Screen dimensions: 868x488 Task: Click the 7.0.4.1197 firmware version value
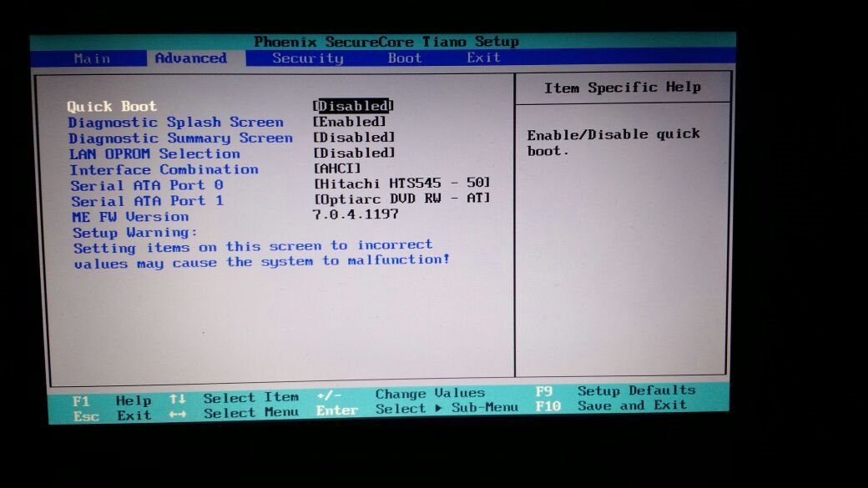356,214
